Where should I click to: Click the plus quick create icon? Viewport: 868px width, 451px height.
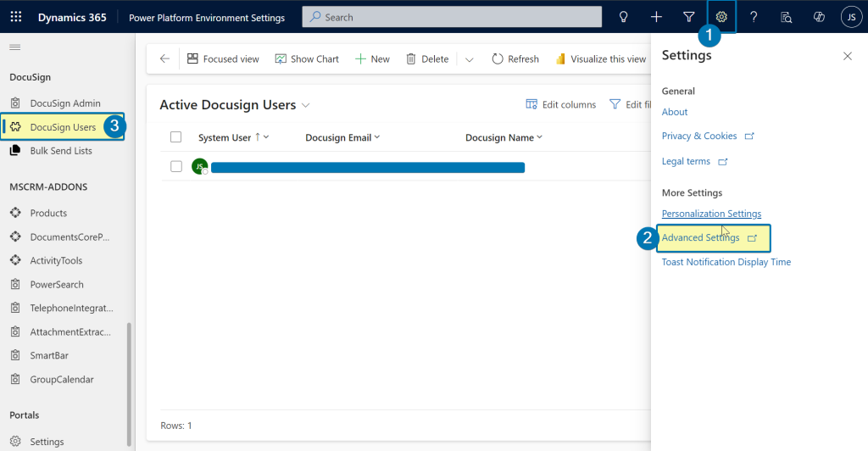pos(656,17)
